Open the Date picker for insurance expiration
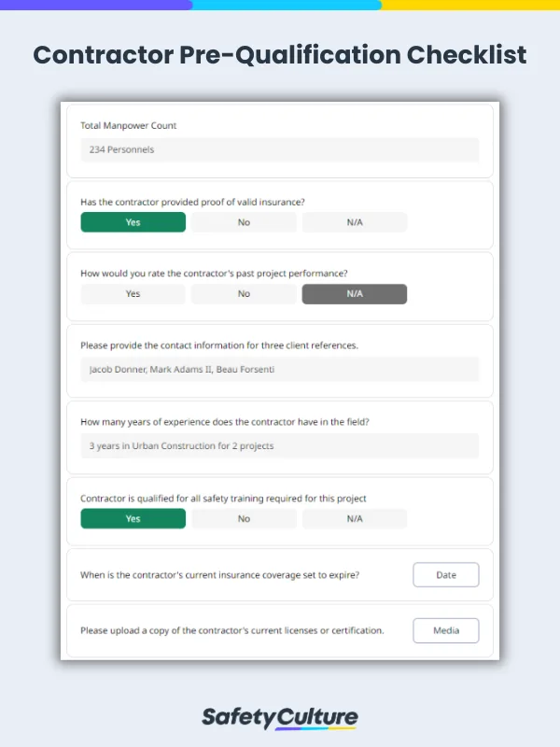Viewport: 560px width, 747px height. pyautogui.click(x=445, y=574)
